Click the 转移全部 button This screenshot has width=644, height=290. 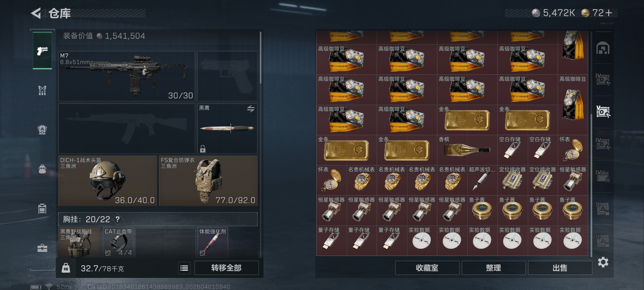[226, 268]
